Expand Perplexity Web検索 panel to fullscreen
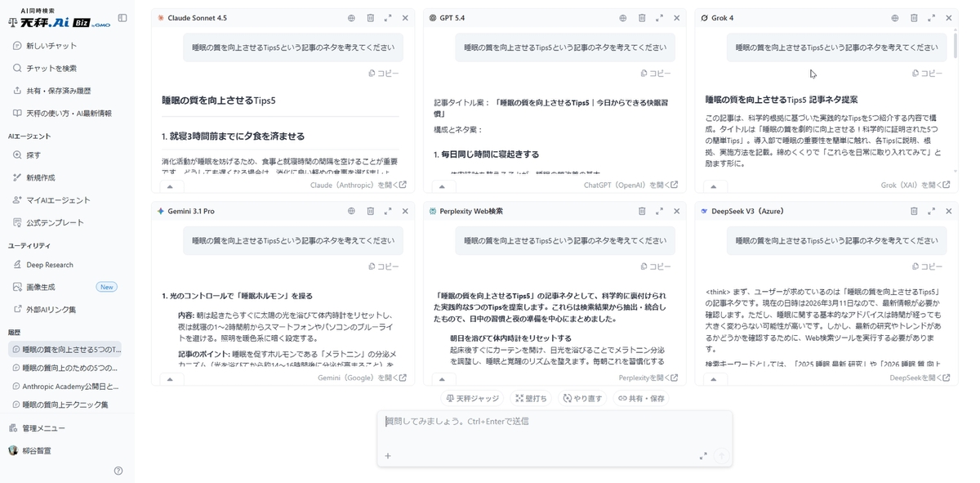The width and height of the screenshot is (980, 483). point(660,211)
